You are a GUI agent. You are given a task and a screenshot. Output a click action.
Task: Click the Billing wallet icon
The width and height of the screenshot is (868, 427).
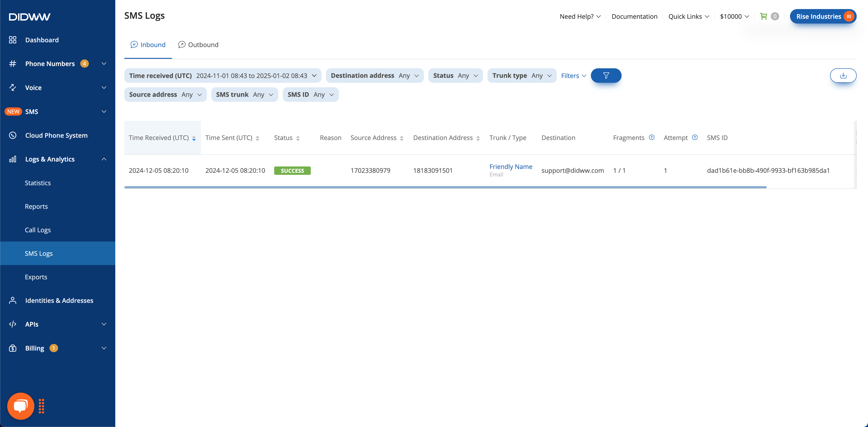[x=13, y=348]
